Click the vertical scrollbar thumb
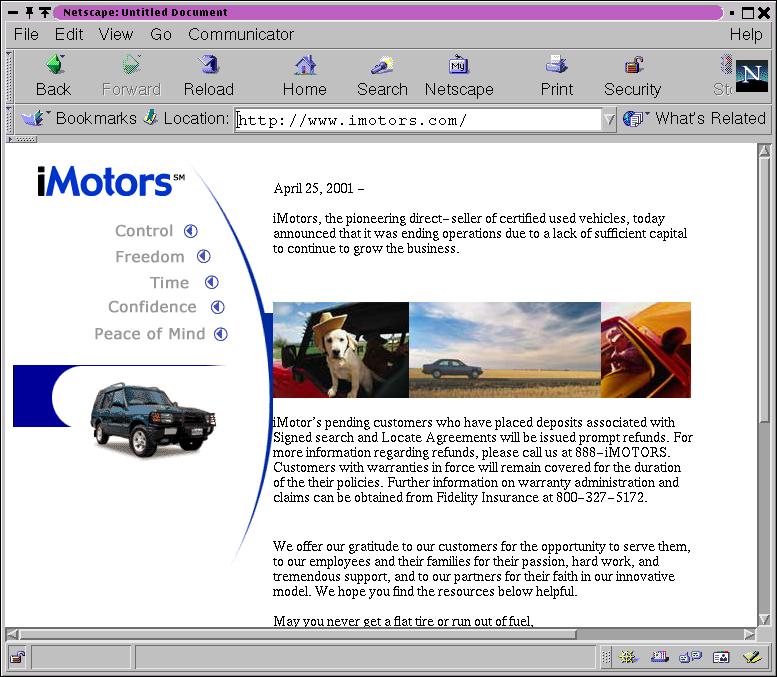 (764, 290)
